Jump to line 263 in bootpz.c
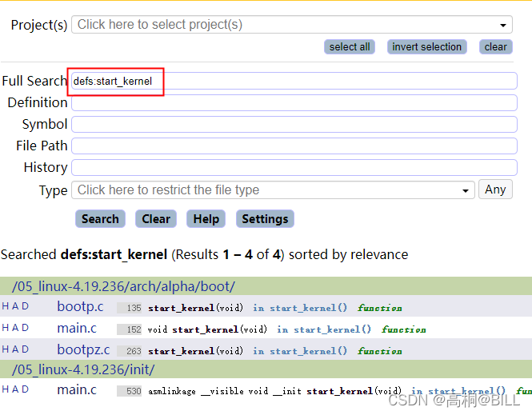532x415 pixels. coord(130,351)
